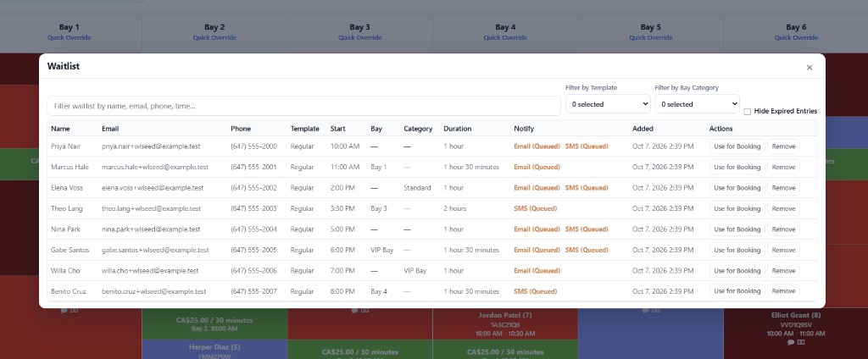Viewport: 868px width, 359px height.
Task: Click Benito Cruz's Bay 4 cell
Action: pyautogui.click(x=379, y=291)
